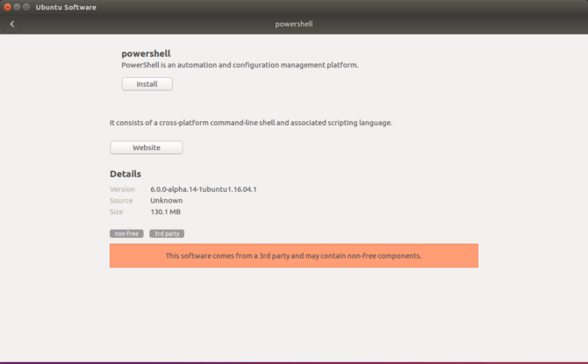
Task: Click the Ubuntu Software window title text
Action: pyautogui.click(x=66, y=7)
